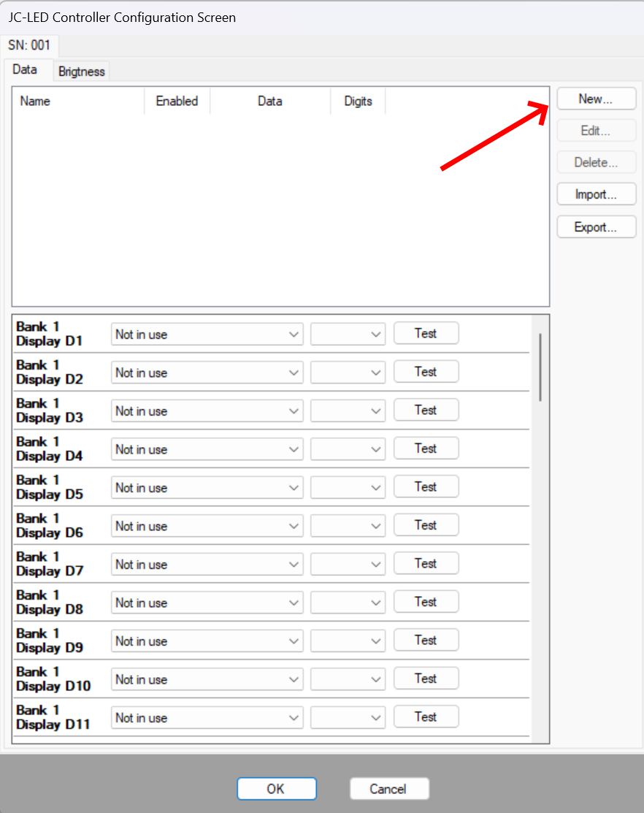Image resolution: width=644 pixels, height=813 pixels.
Task: Open Display D1 'Not in use' dropdown
Action: (x=207, y=335)
